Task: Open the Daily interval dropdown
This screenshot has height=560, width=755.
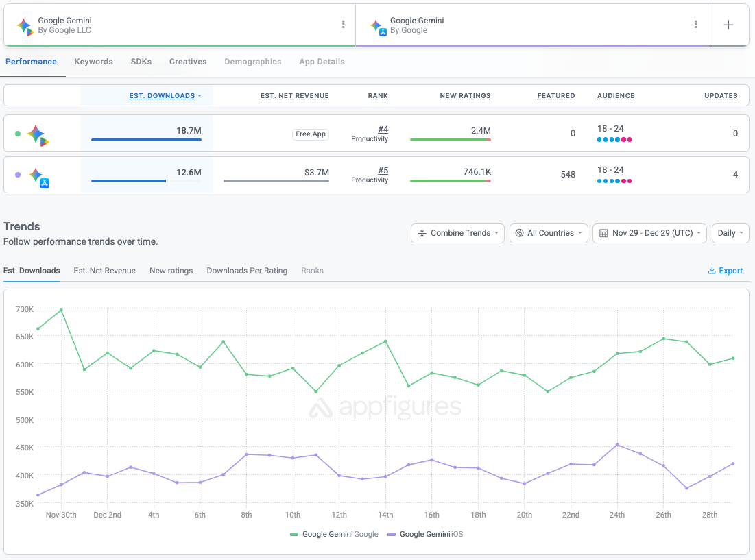Action: pyautogui.click(x=730, y=233)
